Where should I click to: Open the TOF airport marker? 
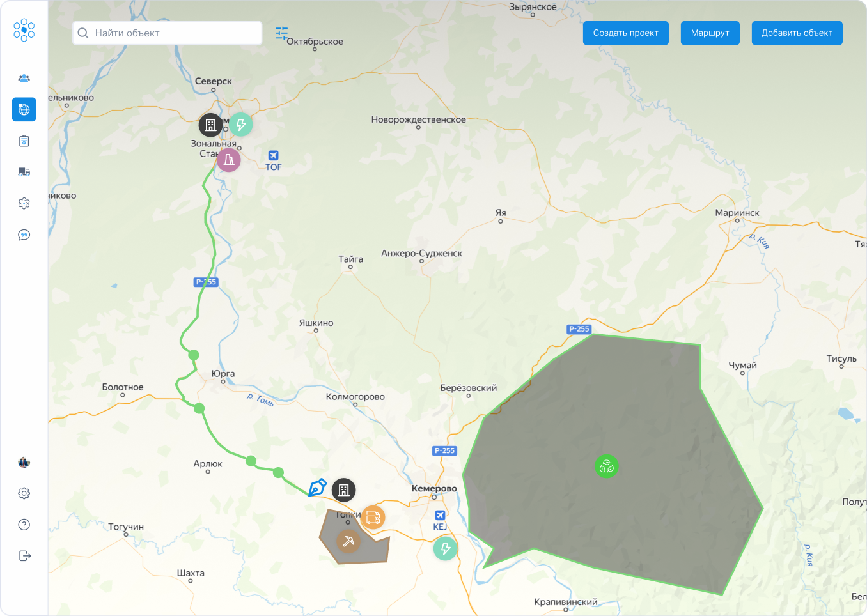[x=273, y=155]
